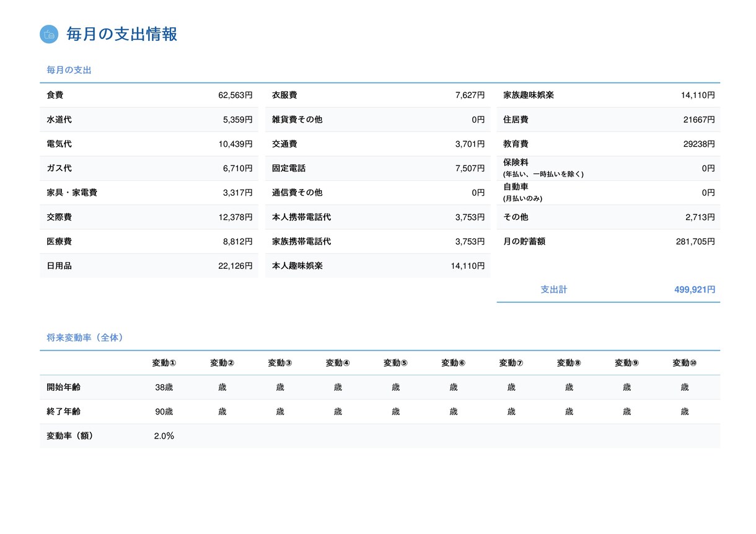The width and height of the screenshot is (756, 534).
Task: Select the 固定電話 label
Action: tap(289, 169)
